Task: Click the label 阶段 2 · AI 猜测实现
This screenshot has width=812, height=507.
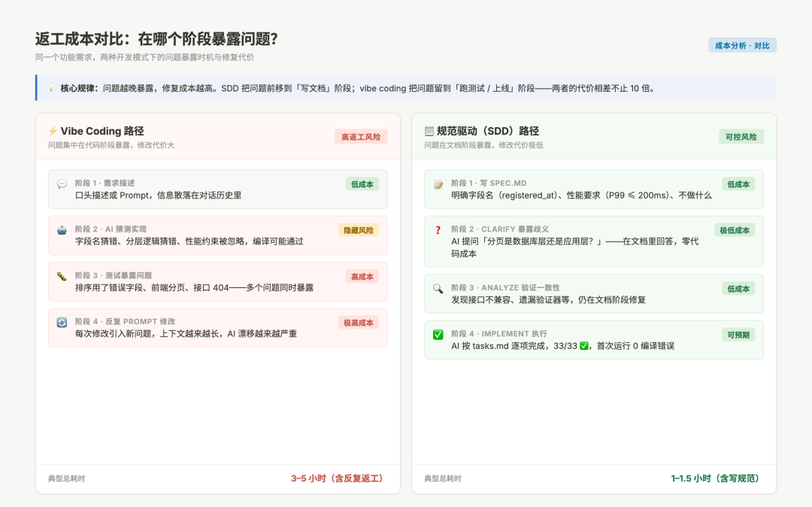Action: click(111, 229)
